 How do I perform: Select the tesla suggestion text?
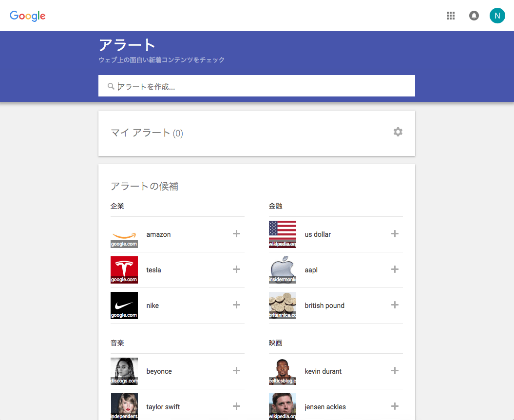pyautogui.click(x=153, y=270)
